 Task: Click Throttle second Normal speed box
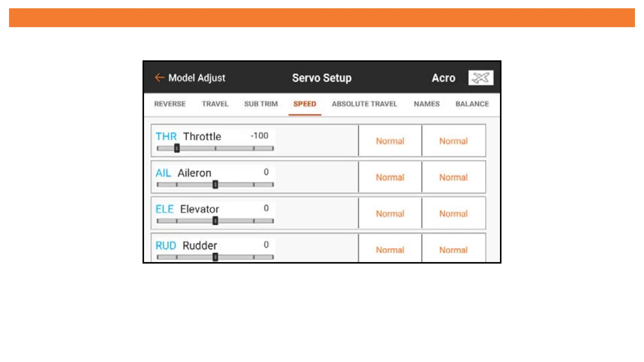(454, 141)
